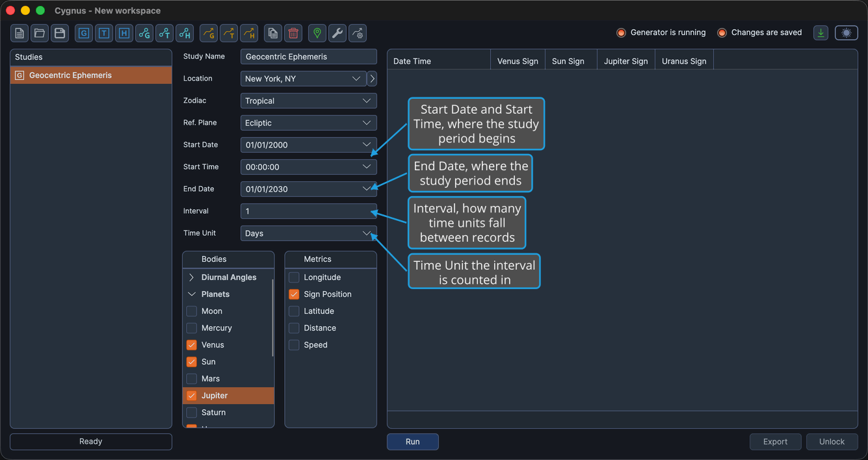Image resolution: width=868 pixels, height=460 pixels.
Task: Tick the Distance metric checkbox
Action: [294, 328]
